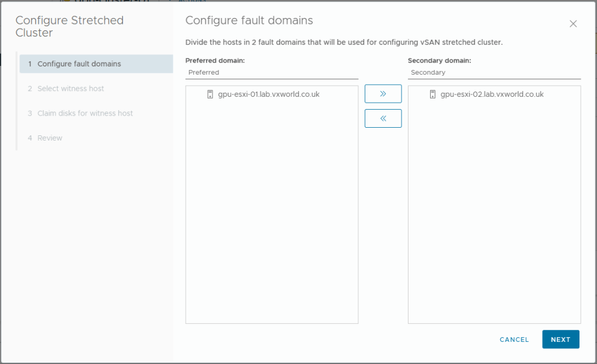Viewport: 597px width, 364px height.
Task: Click the gpu-esxi-02 host icon
Action: click(x=432, y=94)
